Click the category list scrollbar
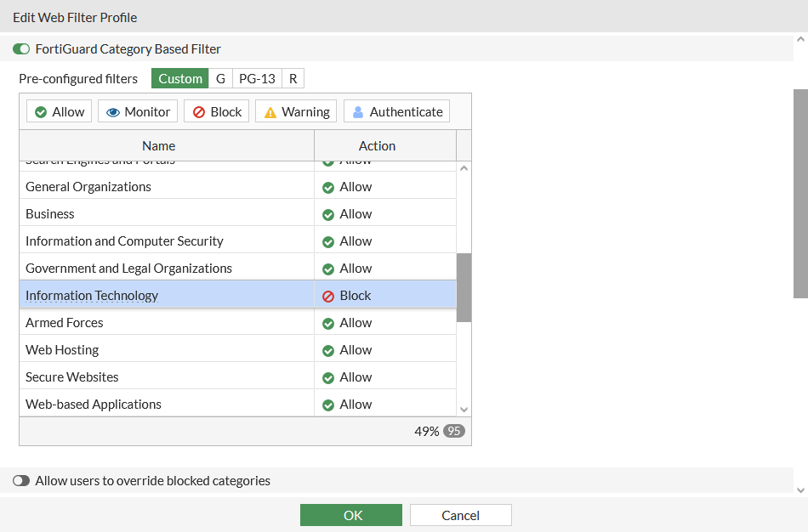 [464, 289]
